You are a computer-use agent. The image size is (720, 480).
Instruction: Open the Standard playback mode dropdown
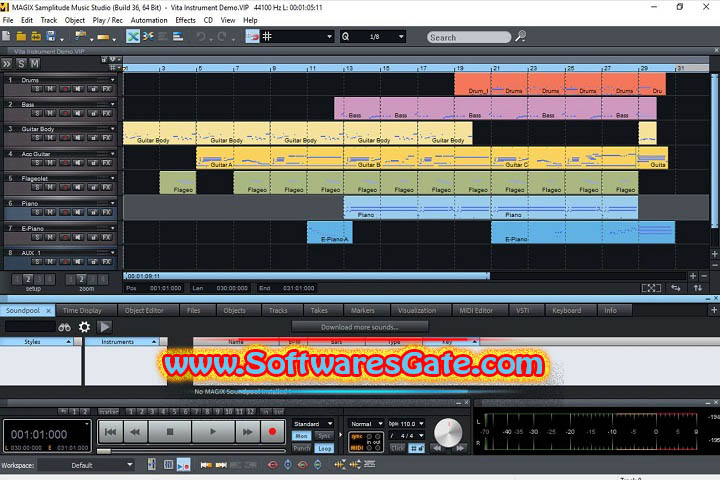313,424
